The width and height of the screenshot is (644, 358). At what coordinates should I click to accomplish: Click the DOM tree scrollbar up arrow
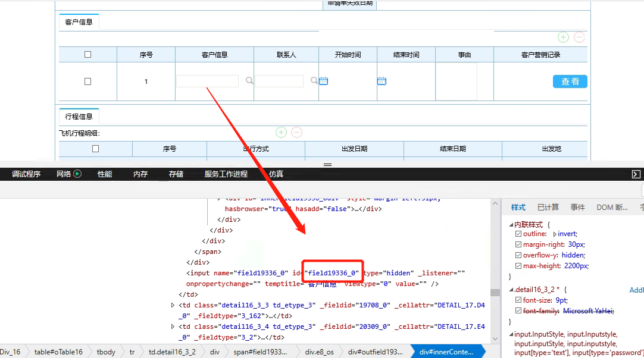[495, 203]
